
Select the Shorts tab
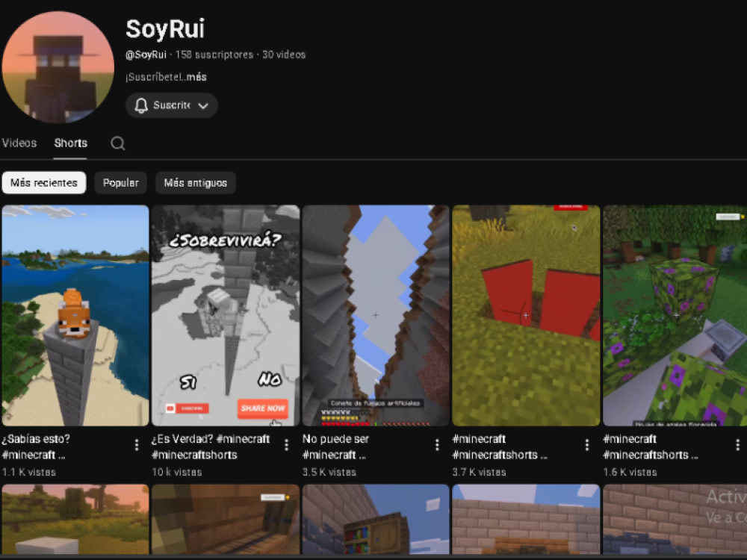70,143
